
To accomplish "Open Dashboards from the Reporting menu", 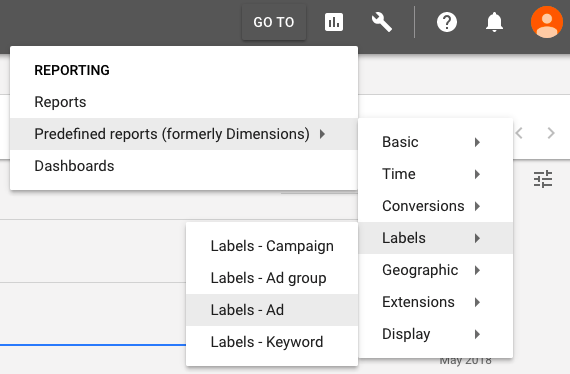I will click(184, 166).
